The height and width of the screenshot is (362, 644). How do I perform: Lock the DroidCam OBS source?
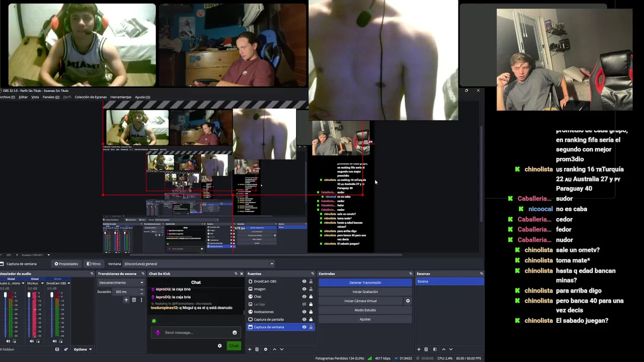tap(311, 282)
